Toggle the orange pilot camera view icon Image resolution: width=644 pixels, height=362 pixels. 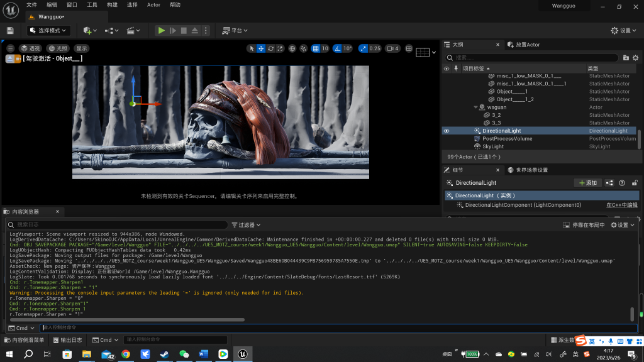click(x=18, y=58)
